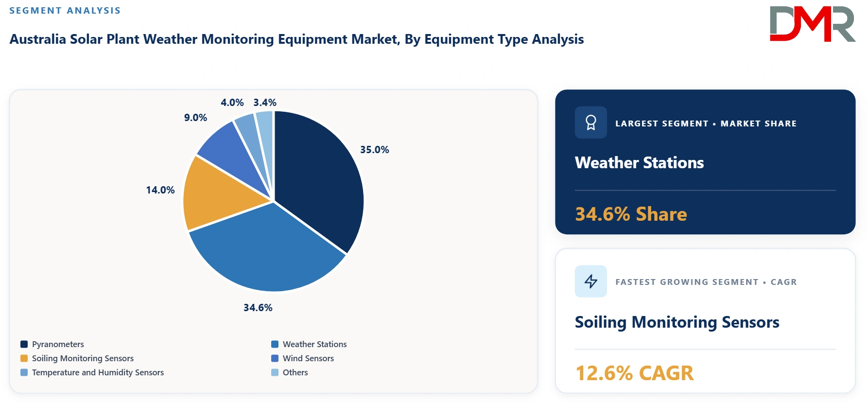The width and height of the screenshot is (868, 404).
Task: Click the 12.6% CAGR value
Action: coord(634,373)
